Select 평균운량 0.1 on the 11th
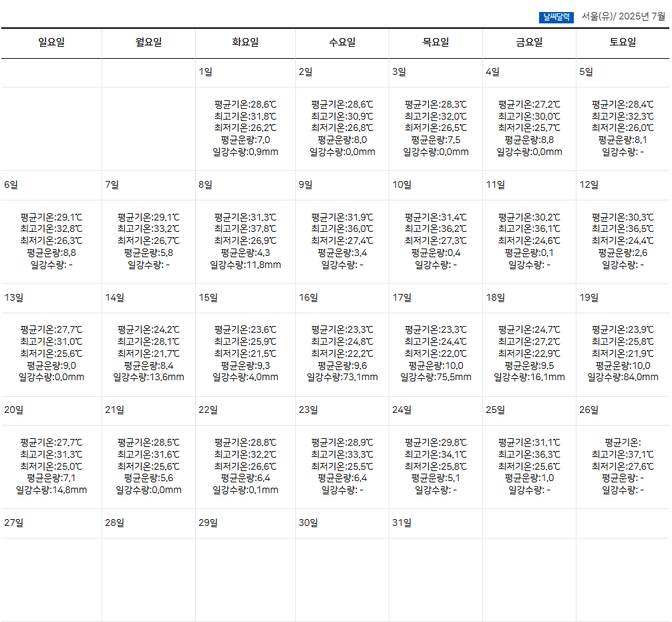 pos(529,253)
